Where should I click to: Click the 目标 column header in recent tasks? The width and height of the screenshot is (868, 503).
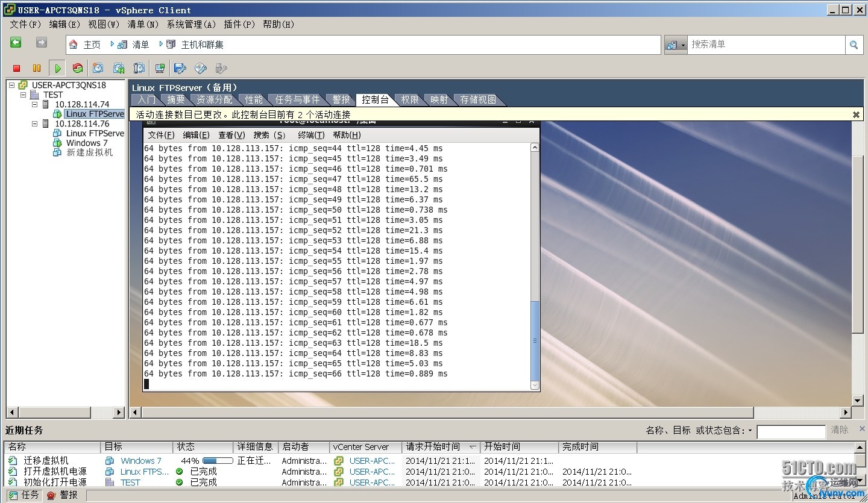[x=137, y=447]
